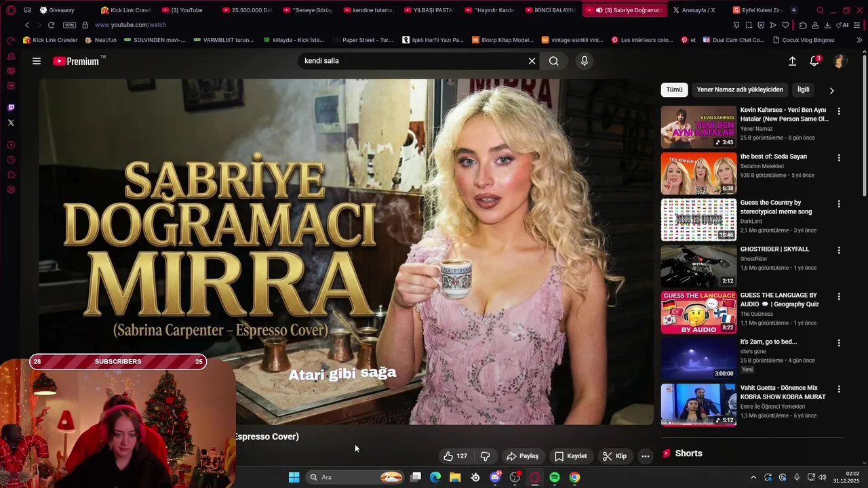Open a new browser tab with plus
This screenshot has width=868, height=488.
tap(794, 10)
